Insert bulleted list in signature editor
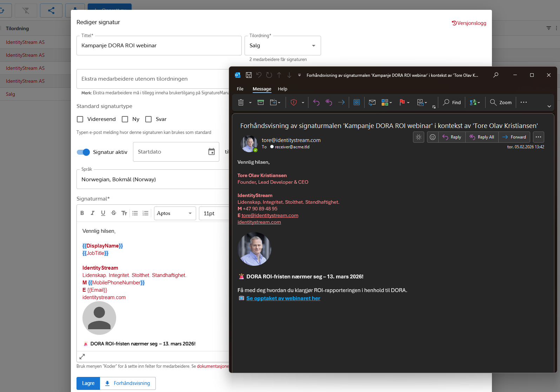The width and height of the screenshot is (560, 392). tap(135, 213)
